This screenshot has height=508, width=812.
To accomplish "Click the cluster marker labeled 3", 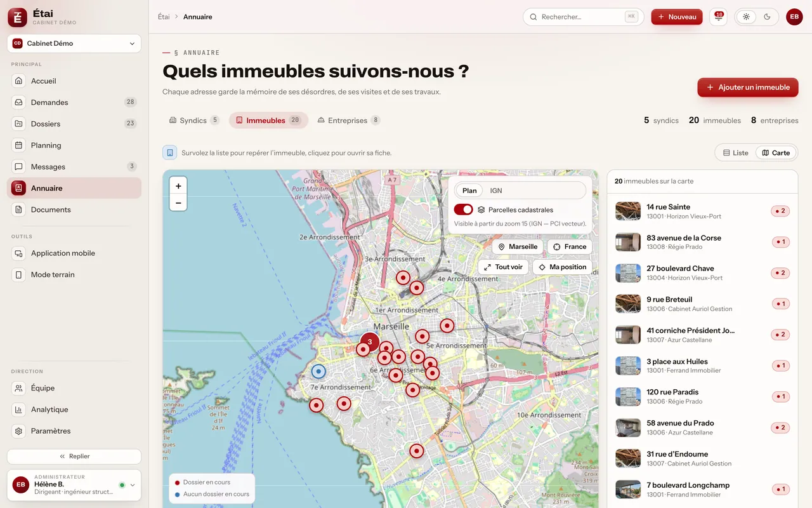I will [370, 342].
